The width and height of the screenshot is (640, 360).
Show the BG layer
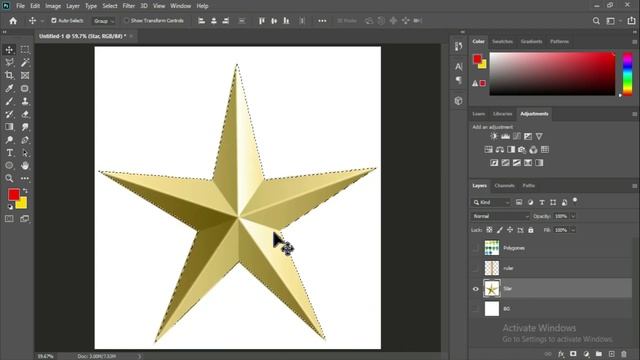coord(476,309)
